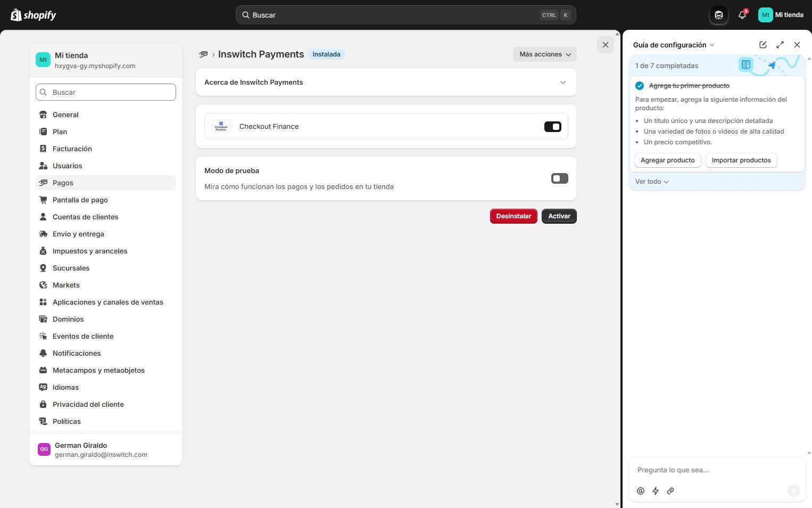Click the setup panel scrollbar down arrow
This screenshot has height=508, width=812.
[809, 453]
